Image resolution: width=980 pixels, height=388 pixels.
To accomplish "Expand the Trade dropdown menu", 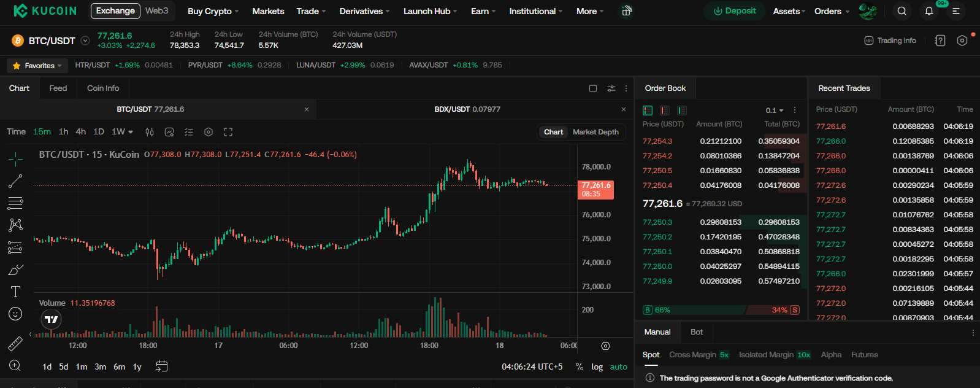I will click(x=311, y=11).
